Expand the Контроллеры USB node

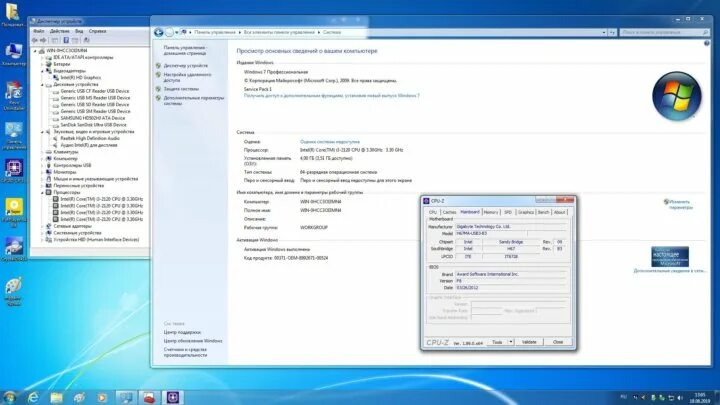[x=42, y=165]
